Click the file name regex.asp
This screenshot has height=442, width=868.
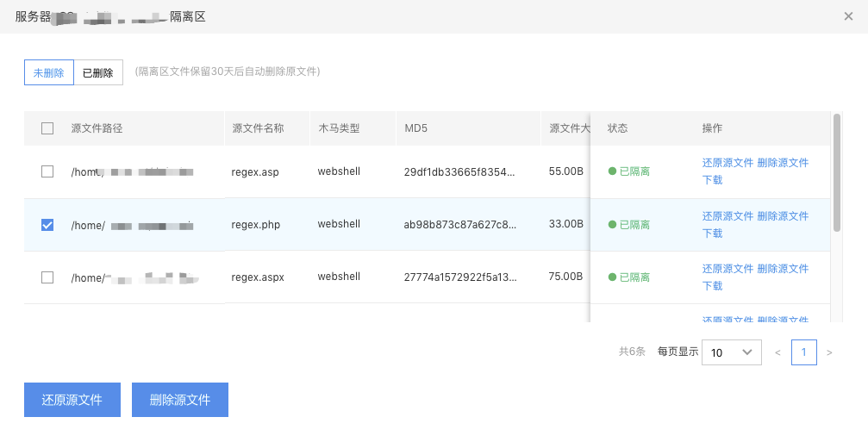[x=255, y=172]
